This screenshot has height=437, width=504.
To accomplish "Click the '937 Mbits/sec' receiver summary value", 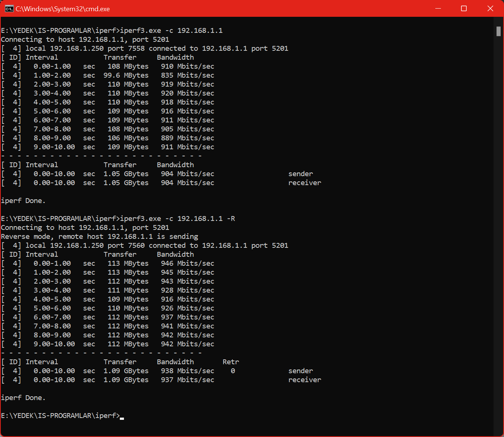I will pyautogui.click(x=188, y=380).
